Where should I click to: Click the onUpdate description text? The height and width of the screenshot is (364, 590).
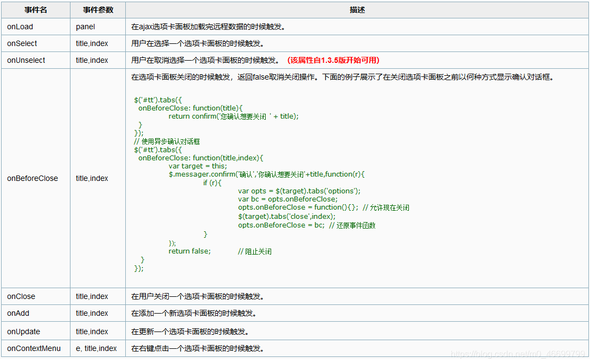tap(190, 331)
